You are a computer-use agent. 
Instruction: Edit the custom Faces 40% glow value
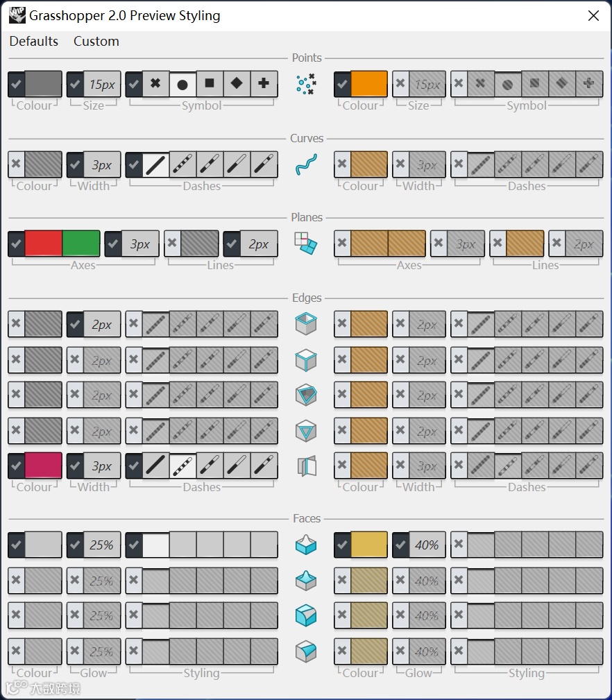[x=427, y=545]
